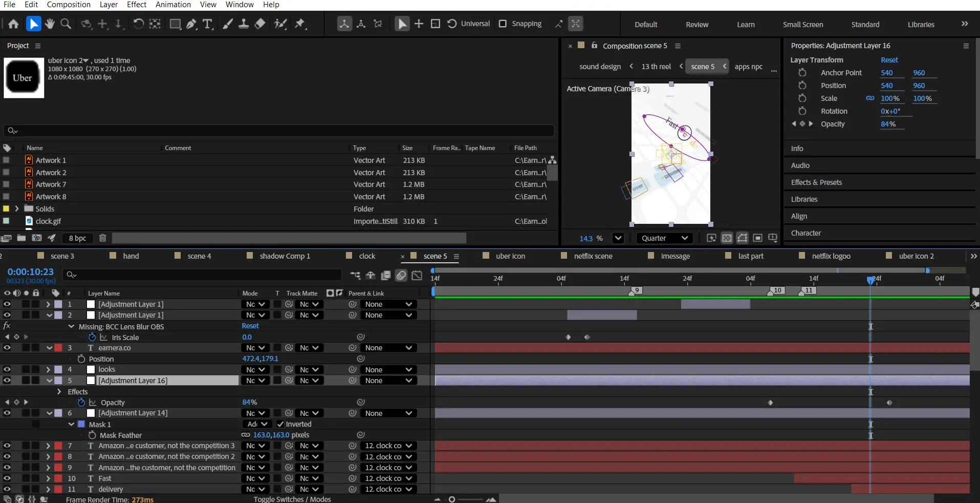Select the Hand tool in toolbar
Viewport: 980px width, 503px height.
point(50,24)
